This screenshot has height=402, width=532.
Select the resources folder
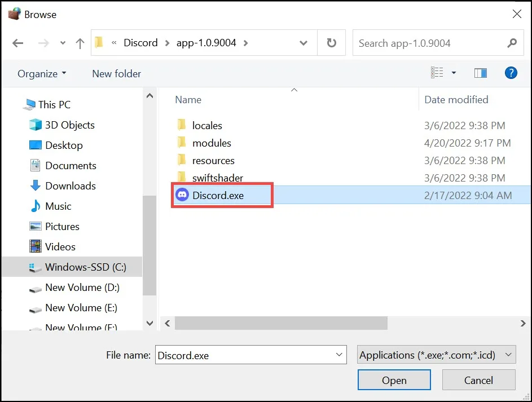pos(213,161)
